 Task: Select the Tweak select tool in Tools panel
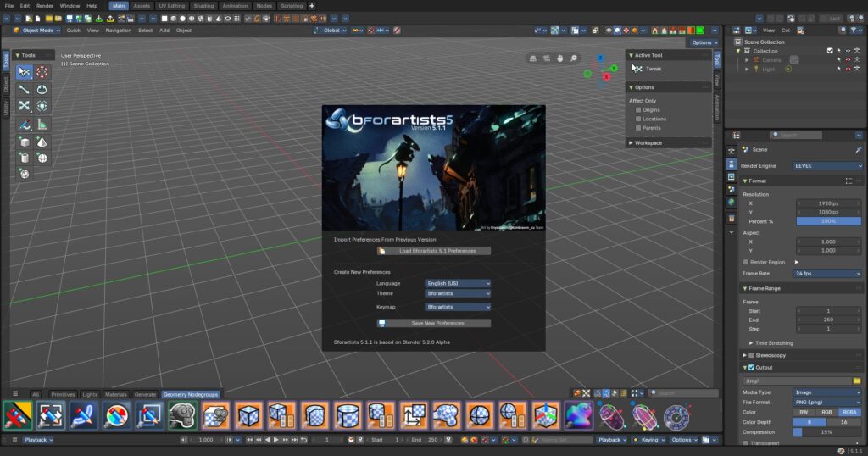point(25,71)
